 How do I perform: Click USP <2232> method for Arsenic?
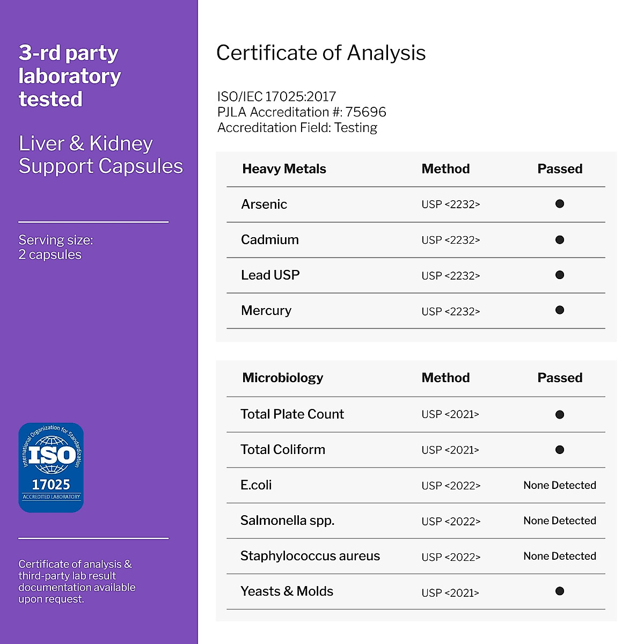pos(451,204)
